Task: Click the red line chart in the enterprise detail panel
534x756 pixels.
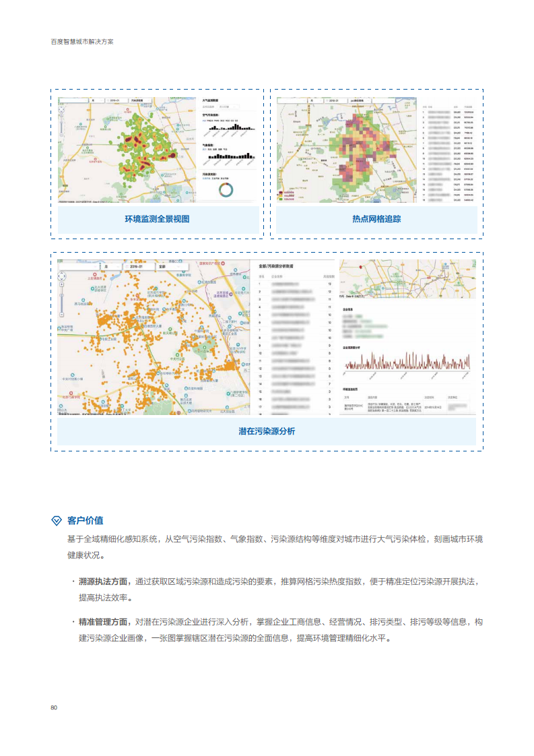Action: tap(407, 362)
